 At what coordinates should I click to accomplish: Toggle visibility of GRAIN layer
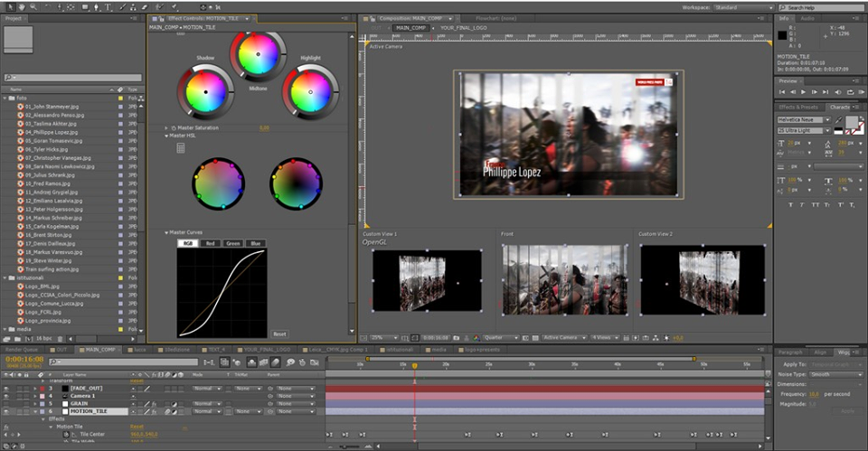6,404
